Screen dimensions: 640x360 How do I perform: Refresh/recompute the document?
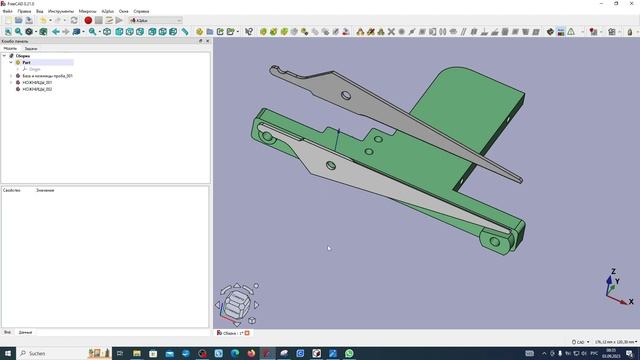click(74, 20)
